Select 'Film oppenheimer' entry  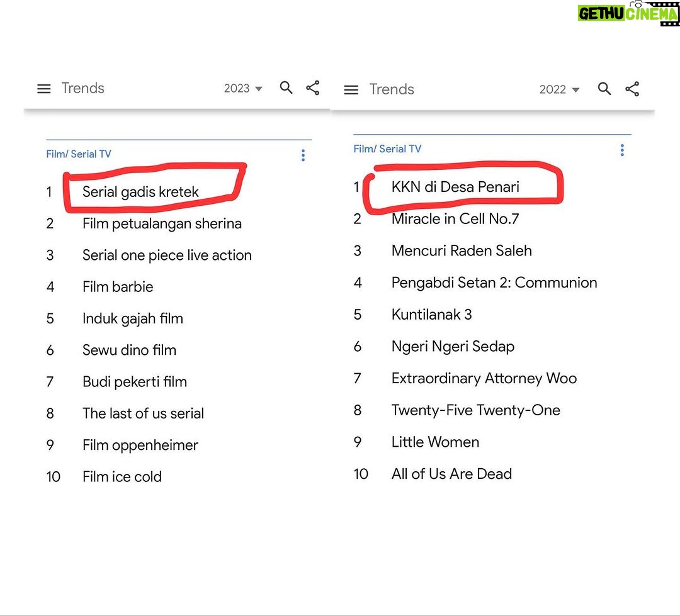click(x=140, y=445)
